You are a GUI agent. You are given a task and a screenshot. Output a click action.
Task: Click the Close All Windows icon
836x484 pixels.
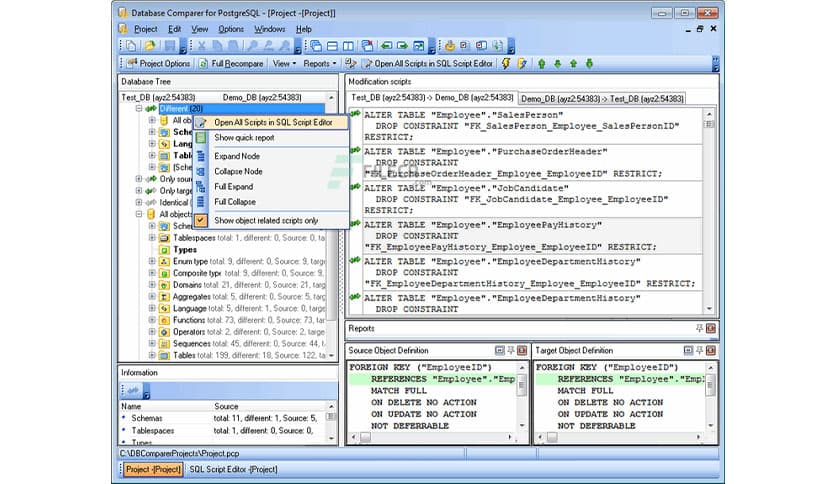[367, 46]
